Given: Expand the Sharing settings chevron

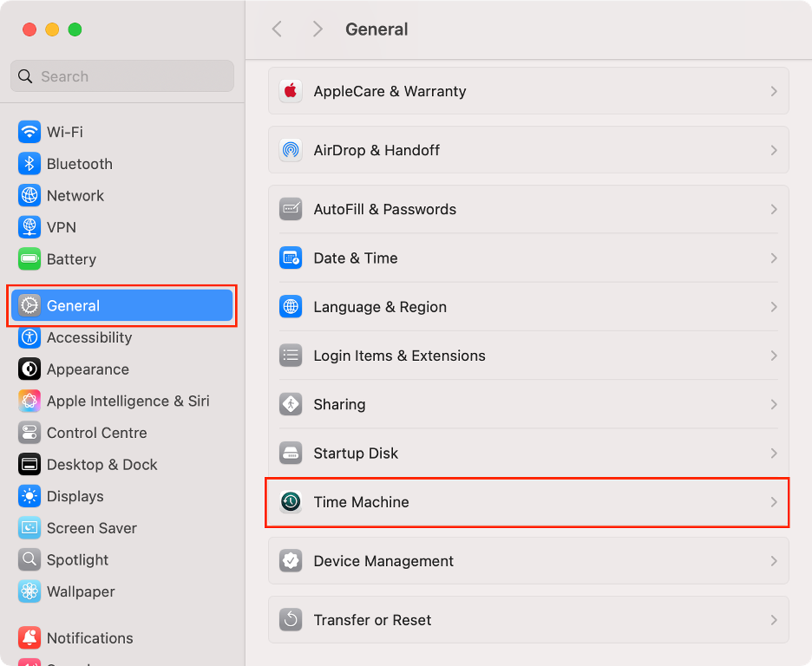Looking at the screenshot, I should point(774,404).
